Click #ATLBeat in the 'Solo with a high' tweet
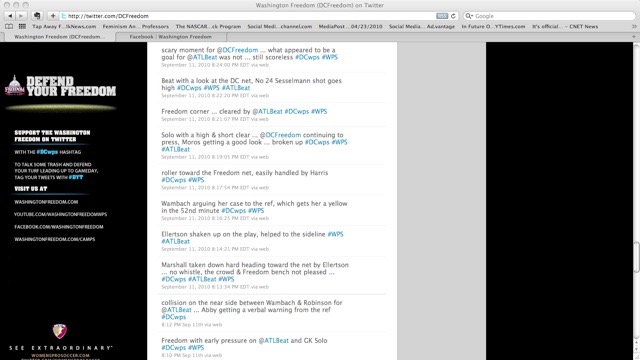640x360 pixels. click(x=176, y=149)
